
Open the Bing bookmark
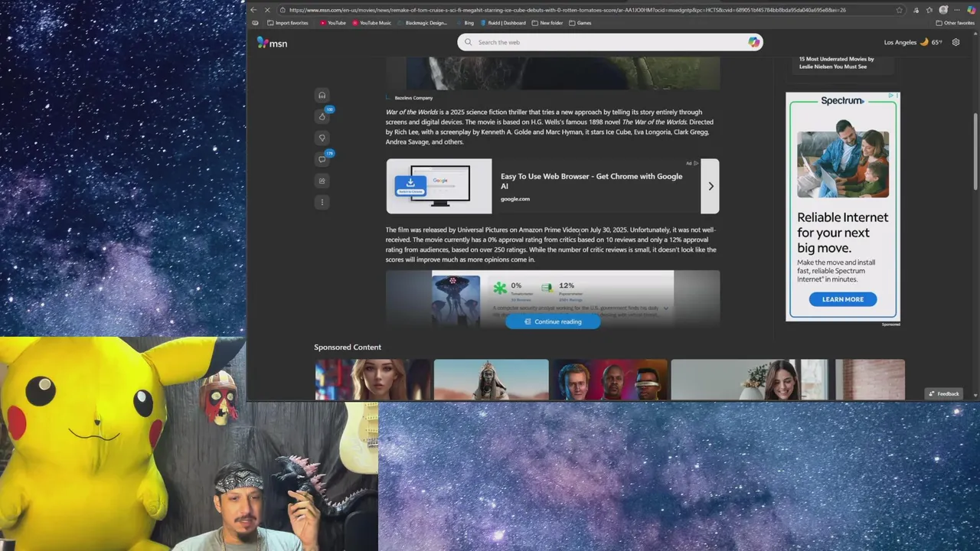pyautogui.click(x=465, y=23)
